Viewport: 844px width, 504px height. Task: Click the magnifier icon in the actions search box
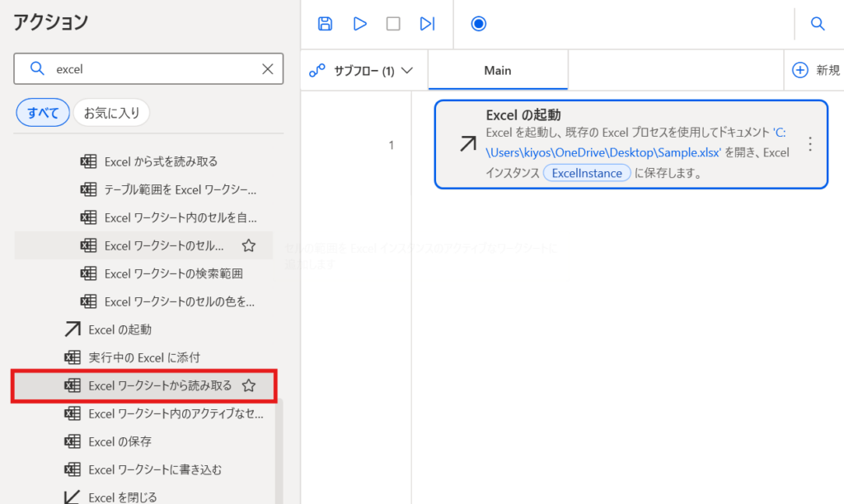(37, 68)
